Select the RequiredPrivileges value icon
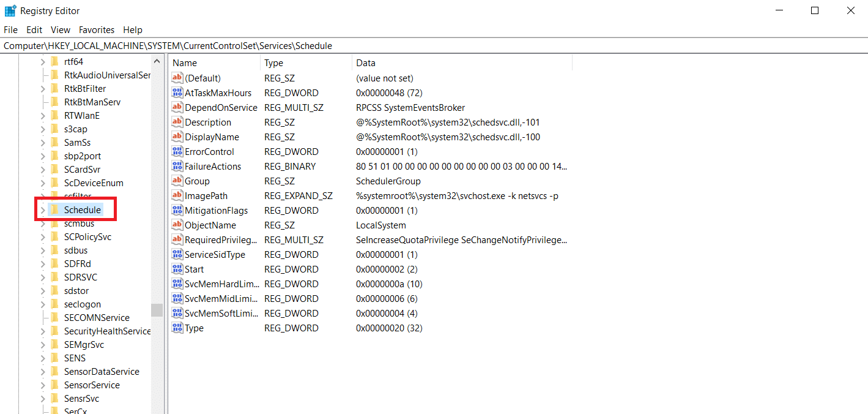Image resolution: width=868 pixels, height=414 pixels. click(x=177, y=240)
